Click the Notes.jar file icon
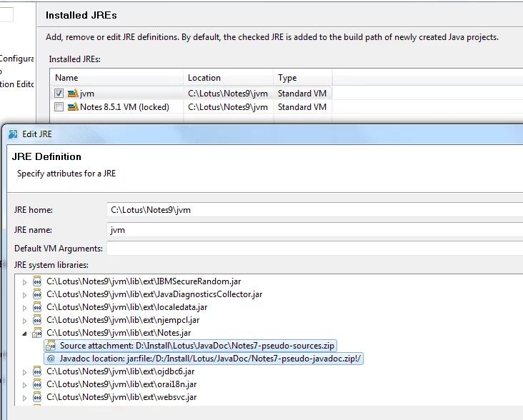The width and height of the screenshot is (523, 420). click(38, 333)
